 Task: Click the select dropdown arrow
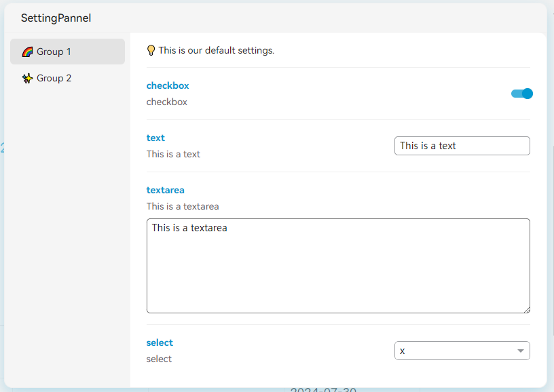(x=521, y=351)
